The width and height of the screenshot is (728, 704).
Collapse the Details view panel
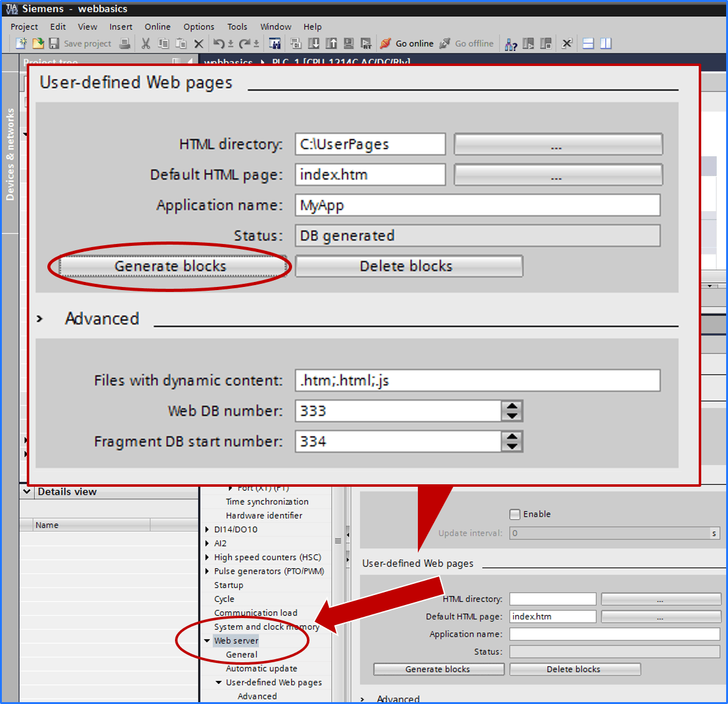click(x=27, y=492)
